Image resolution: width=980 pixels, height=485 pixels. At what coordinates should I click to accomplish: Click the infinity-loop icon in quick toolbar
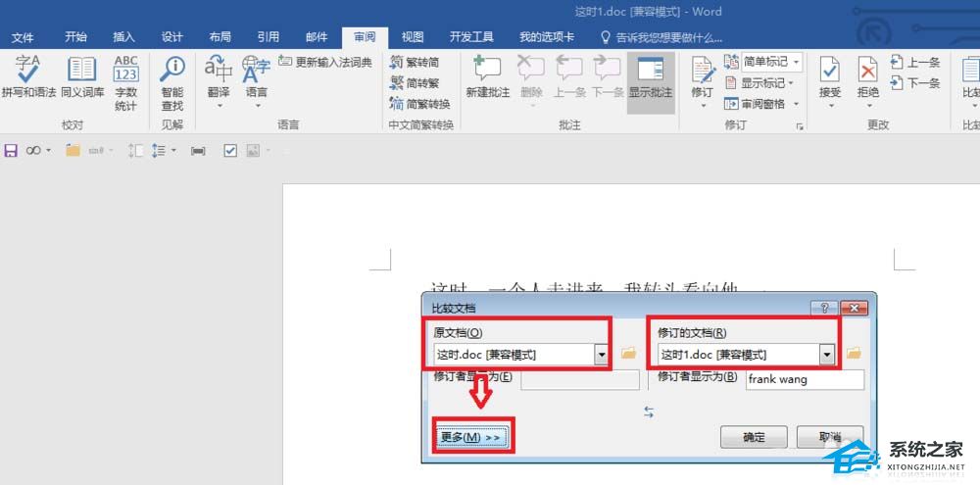click(33, 151)
